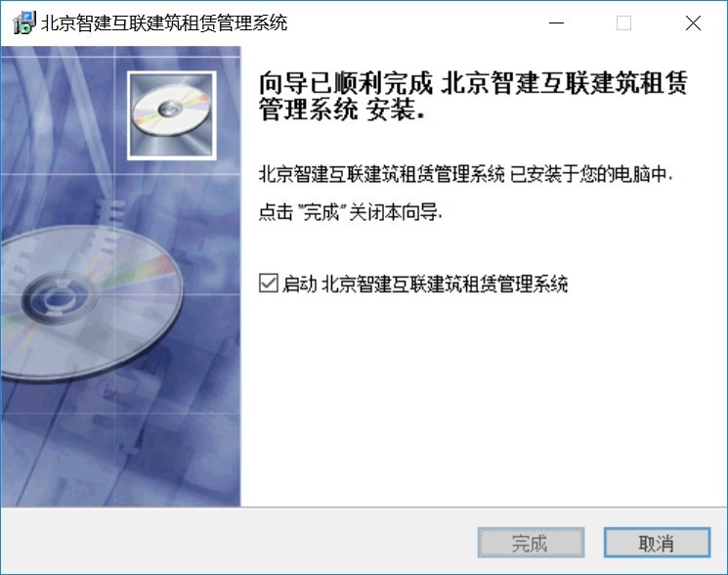728x575 pixels.
Task: Close the setup wizard with X
Action: pos(693,22)
